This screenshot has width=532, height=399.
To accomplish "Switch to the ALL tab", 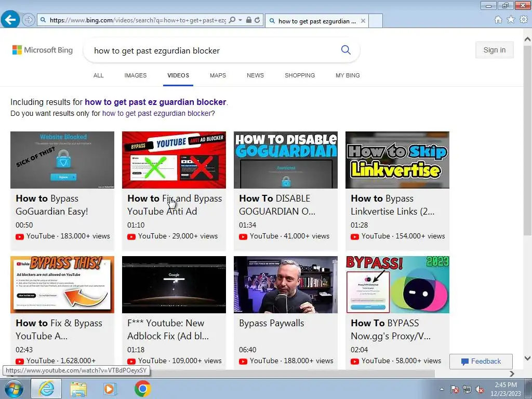I will click(98, 75).
